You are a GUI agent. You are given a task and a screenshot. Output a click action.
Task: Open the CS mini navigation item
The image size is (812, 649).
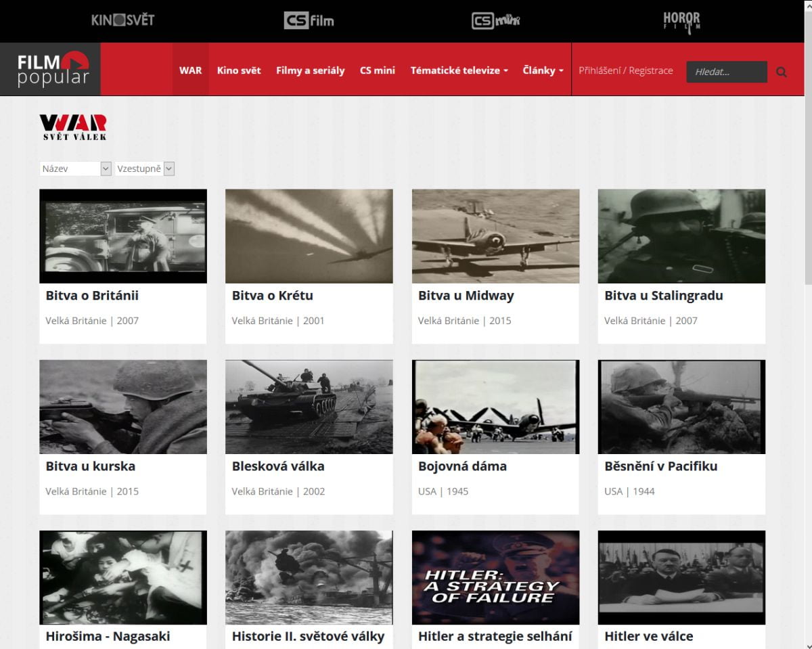click(x=378, y=70)
